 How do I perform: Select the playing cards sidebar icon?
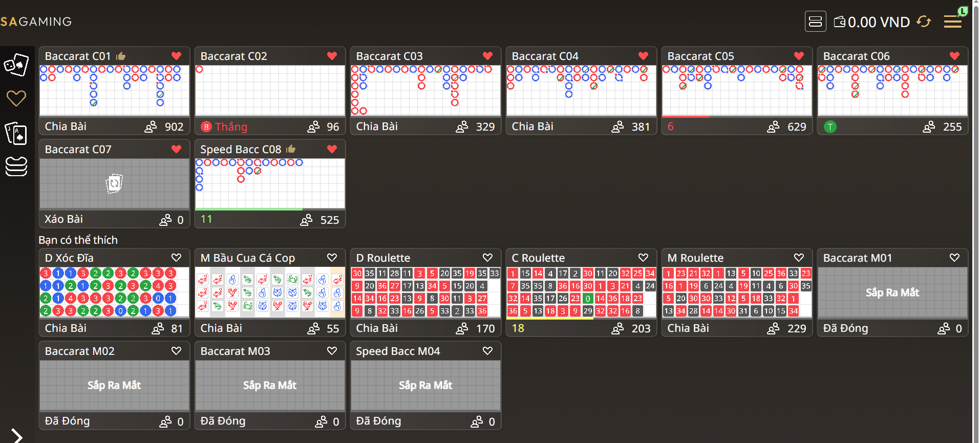point(16,133)
